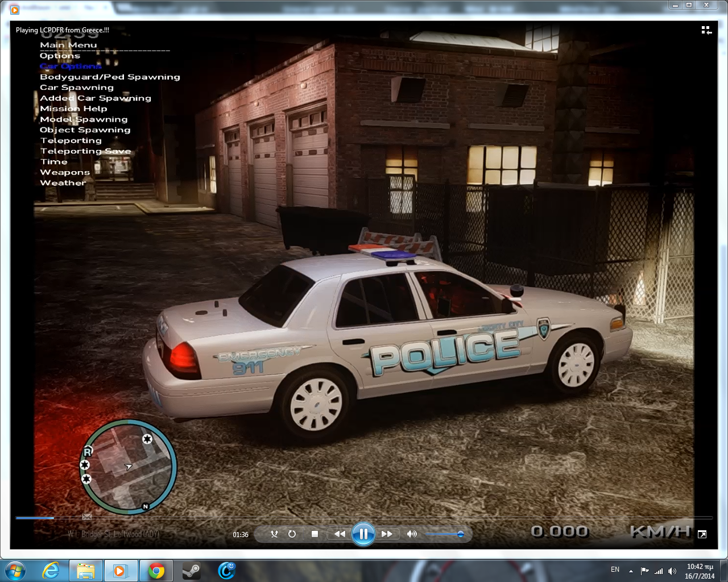Open Windows Explorer from taskbar
This screenshot has height=582, width=728.
[x=86, y=570]
